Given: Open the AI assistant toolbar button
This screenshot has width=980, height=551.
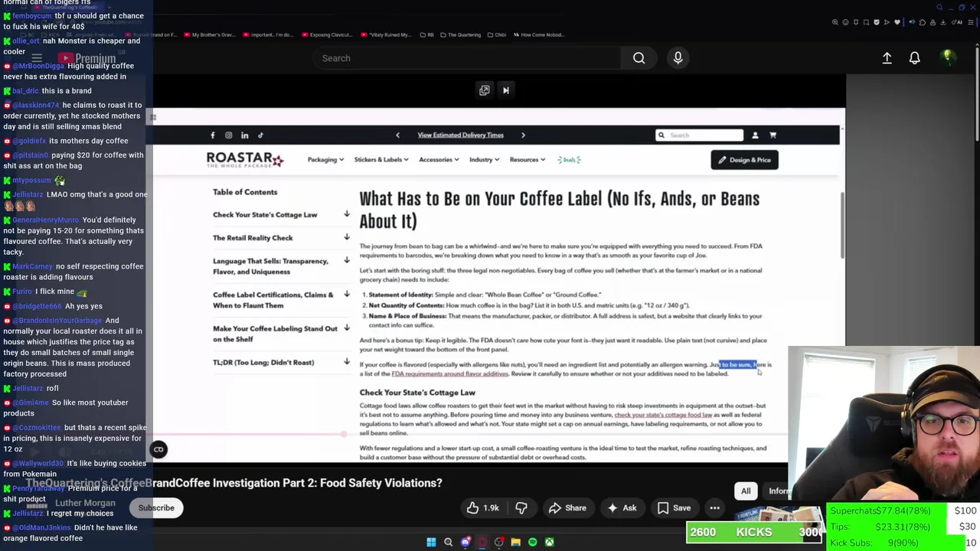Looking at the screenshot, I should pos(956,22).
